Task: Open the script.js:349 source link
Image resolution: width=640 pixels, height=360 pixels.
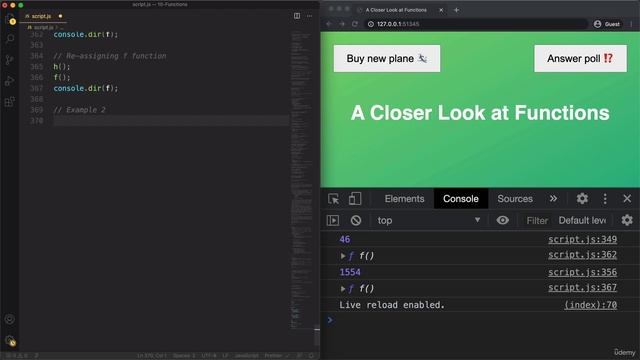Action: click(x=582, y=240)
